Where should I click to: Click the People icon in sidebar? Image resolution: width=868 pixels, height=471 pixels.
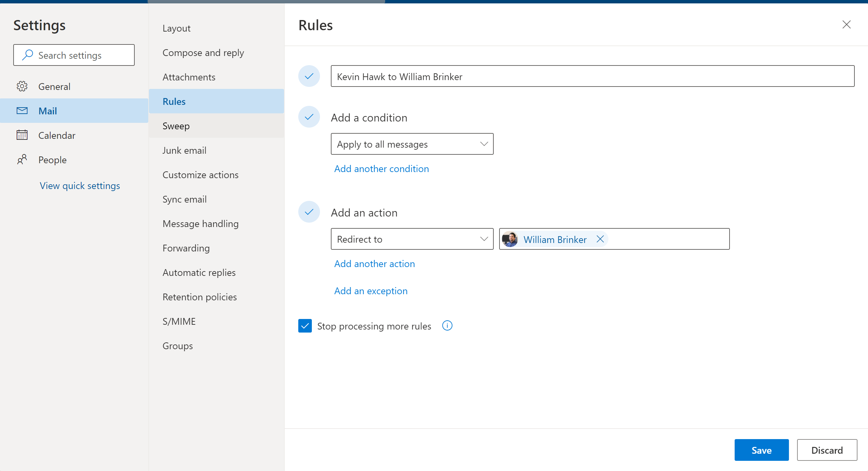tap(22, 159)
